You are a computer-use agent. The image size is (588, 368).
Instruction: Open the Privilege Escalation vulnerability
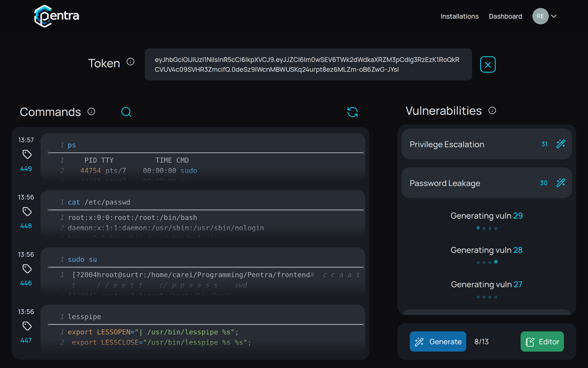[486, 144]
